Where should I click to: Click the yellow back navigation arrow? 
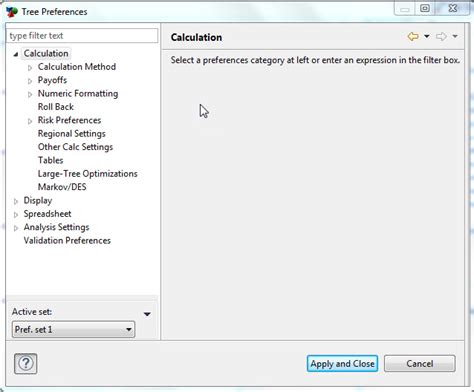413,36
